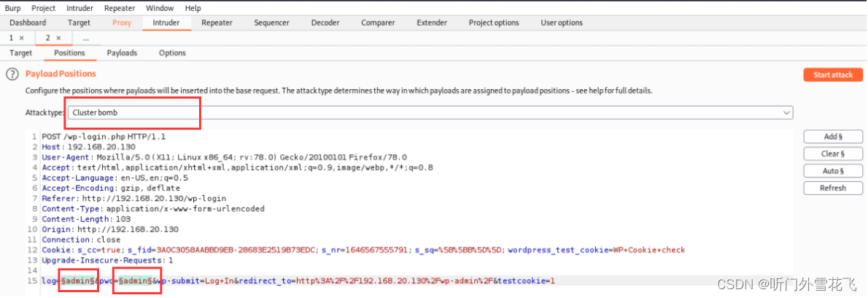Click the User-Agent header line
The image size is (868, 298).
pyautogui.click(x=224, y=157)
